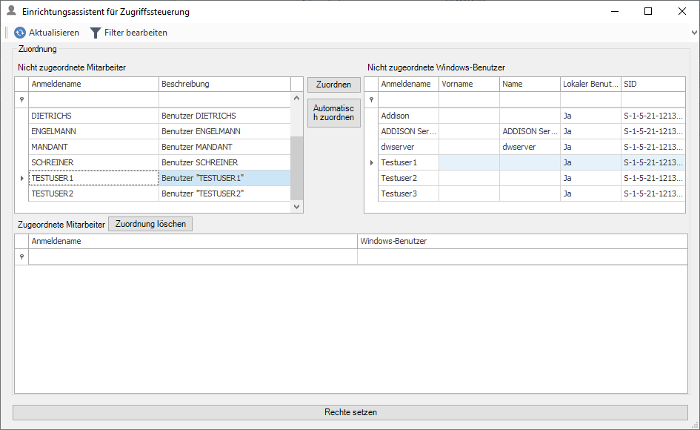Screen dimensions: 700x430
Task: Click toolbar overflow arrow at right edge
Action: pyautogui.click(x=694, y=33)
